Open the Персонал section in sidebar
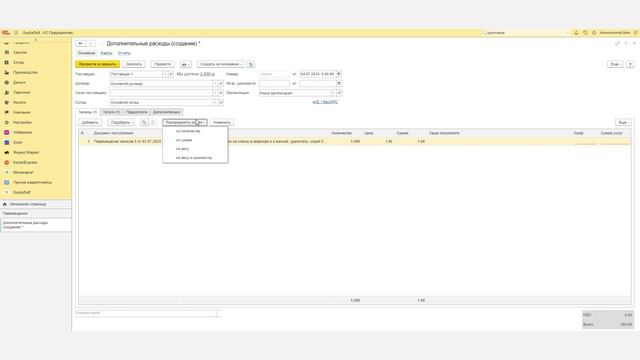640x360 pixels. (x=21, y=93)
